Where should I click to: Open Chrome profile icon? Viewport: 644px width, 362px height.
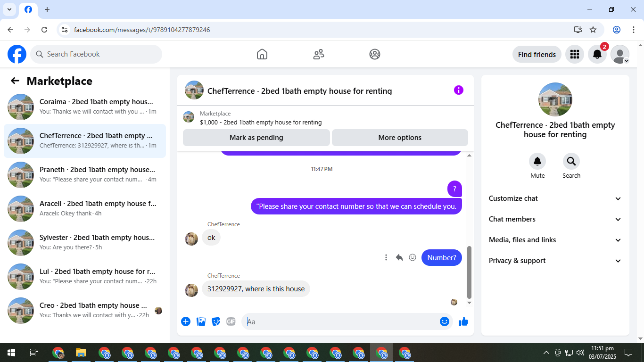pos(617,30)
